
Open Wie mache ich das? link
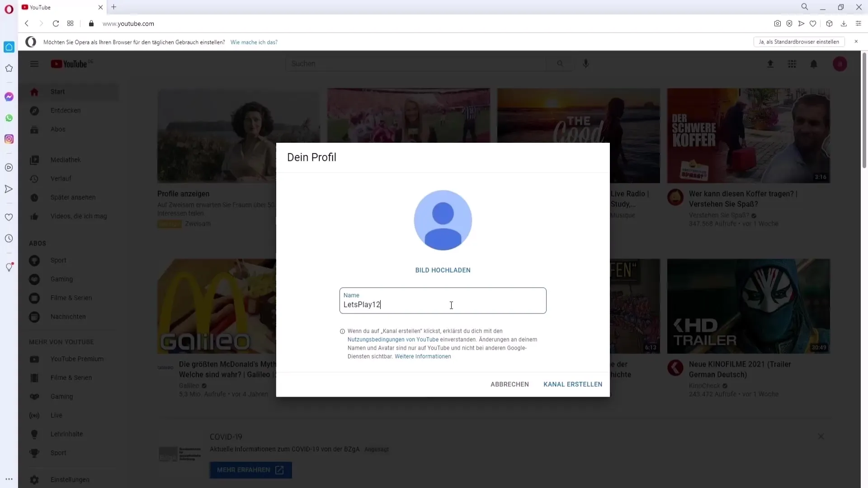(x=254, y=42)
